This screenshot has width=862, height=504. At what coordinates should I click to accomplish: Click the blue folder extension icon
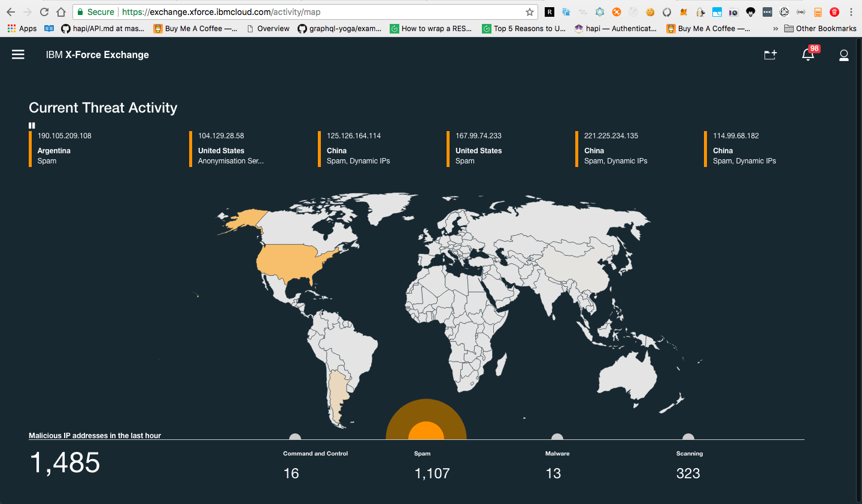pyautogui.click(x=717, y=12)
